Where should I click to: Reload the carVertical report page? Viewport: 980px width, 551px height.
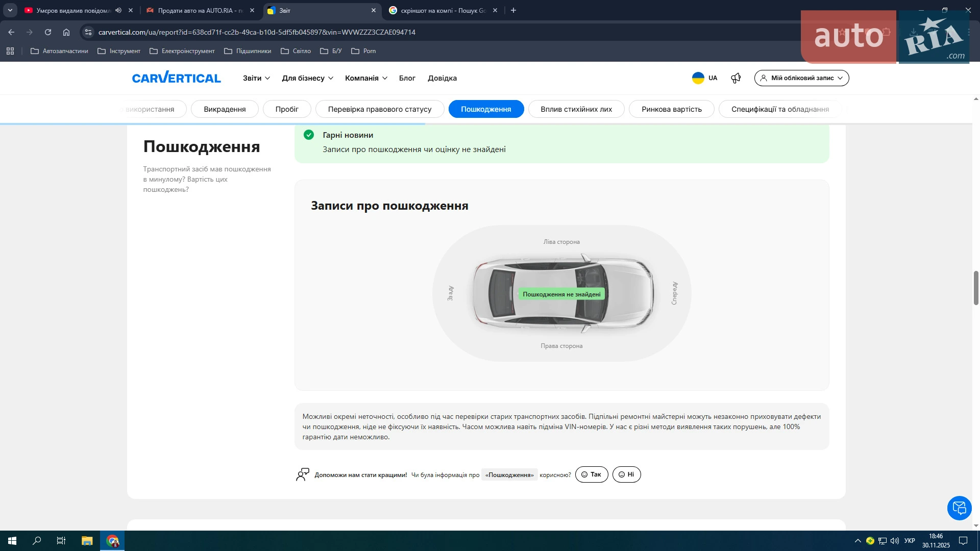[x=48, y=32]
